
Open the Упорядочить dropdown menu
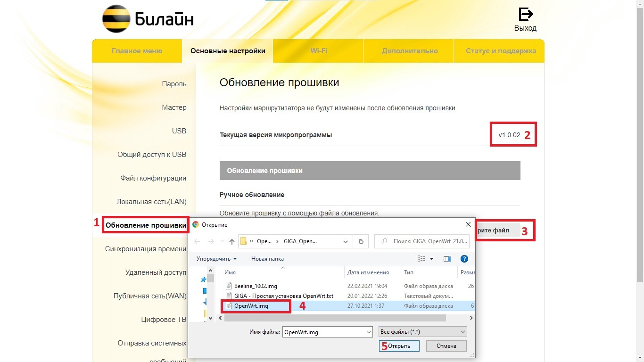[217, 259]
